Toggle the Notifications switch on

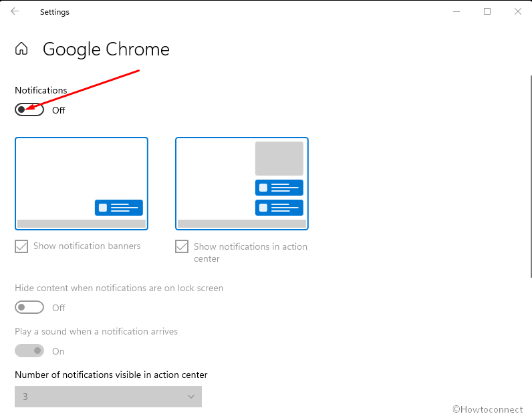29,110
